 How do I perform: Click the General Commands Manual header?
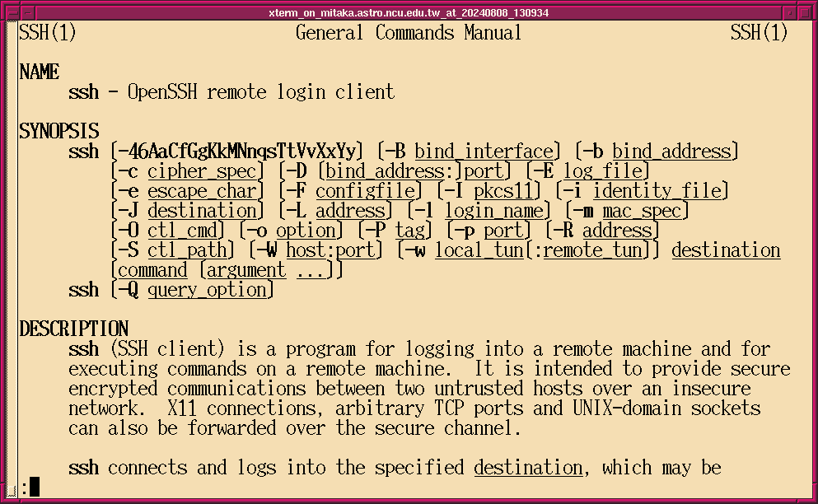click(x=409, y=33)
